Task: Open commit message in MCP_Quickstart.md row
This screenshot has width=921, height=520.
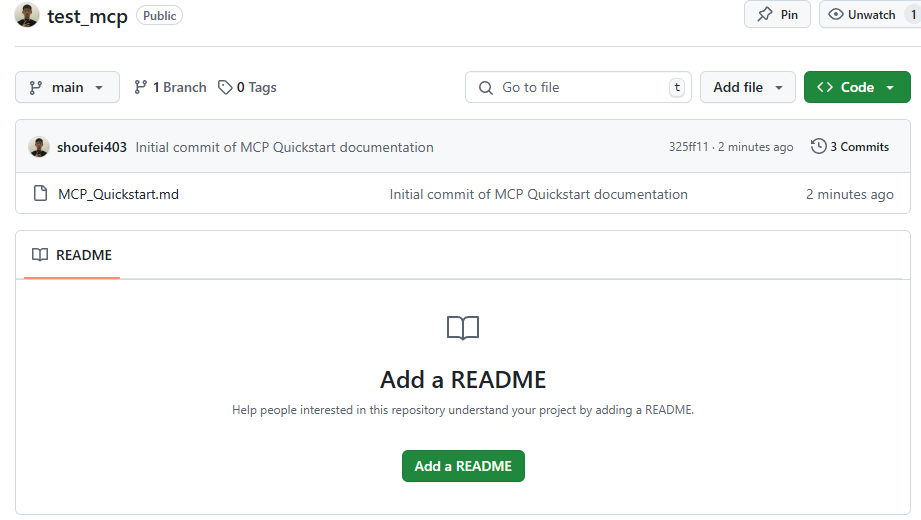Action: (538, 194)
